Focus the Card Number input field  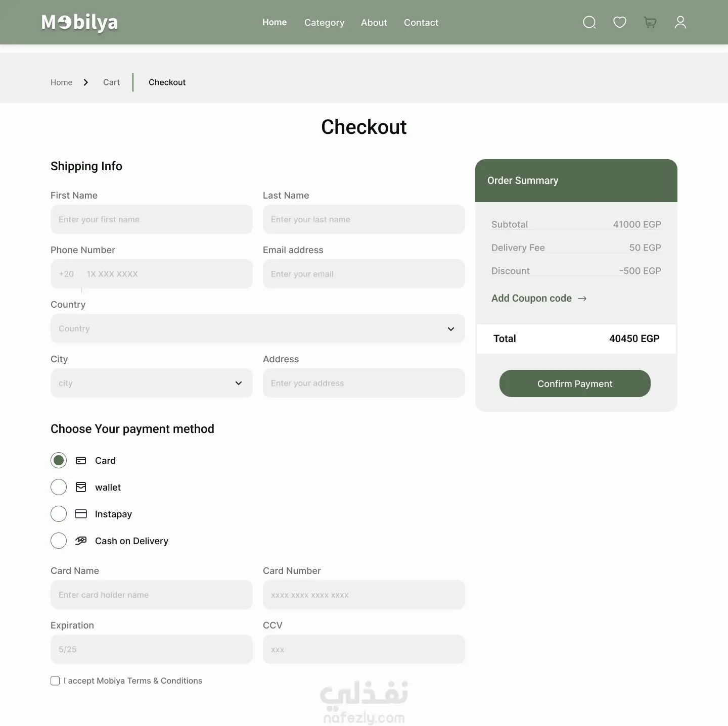click(x=364, y=595)
